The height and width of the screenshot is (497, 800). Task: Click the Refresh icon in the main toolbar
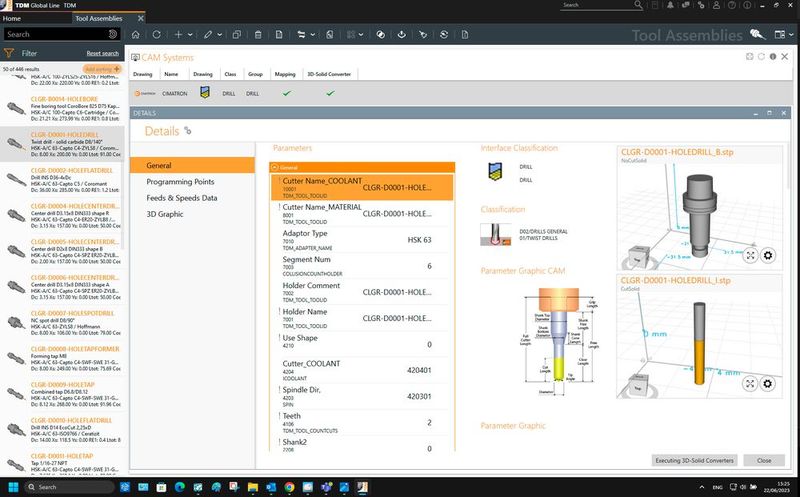click(157, 35)
